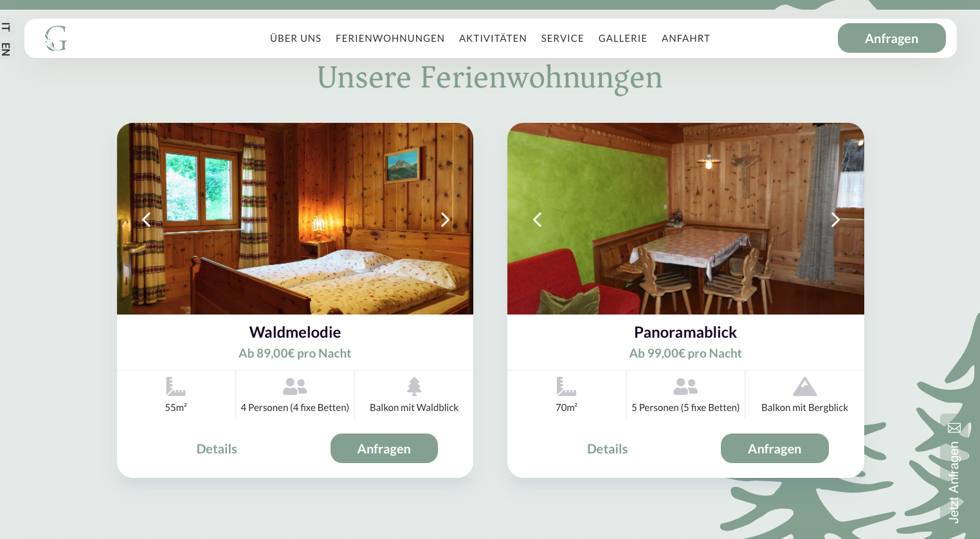Click the G logo in header
This screenshot has height=539, width=980.
click(x=56, y=39)
